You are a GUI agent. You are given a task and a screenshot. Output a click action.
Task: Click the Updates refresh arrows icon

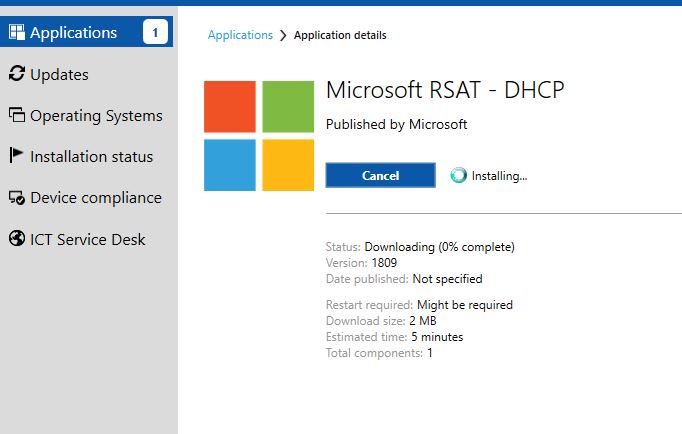pyautogui.click(x=17, y=73)
